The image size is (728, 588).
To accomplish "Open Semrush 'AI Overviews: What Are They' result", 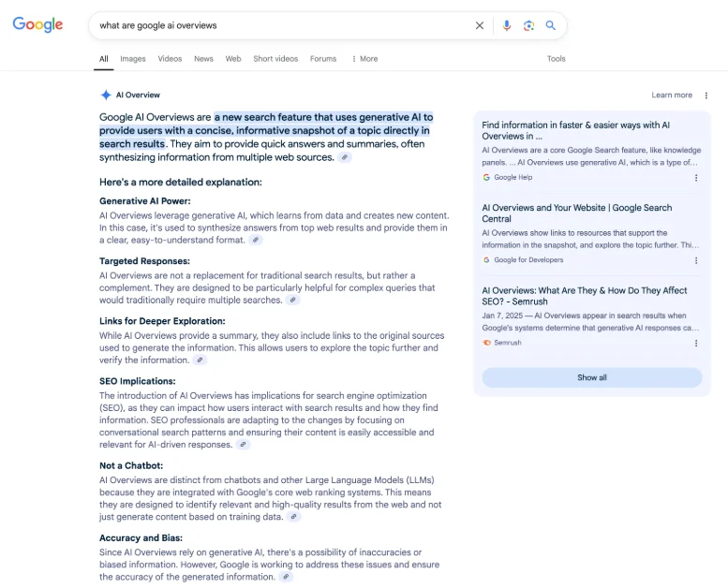I will (584, 296).
